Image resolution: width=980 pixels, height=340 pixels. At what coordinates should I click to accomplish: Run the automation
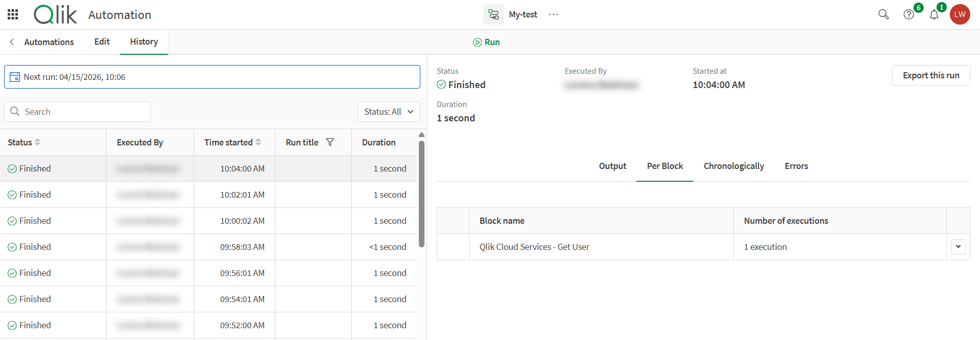click(486, 42)
